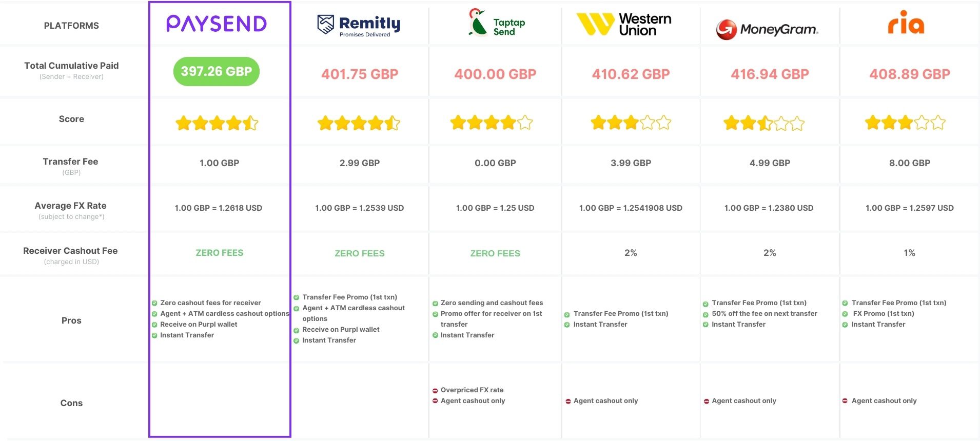Click green check beside 'Zero cashout fees for receiver'
This screenshot has width=980, height=441.
pos(154,303)
